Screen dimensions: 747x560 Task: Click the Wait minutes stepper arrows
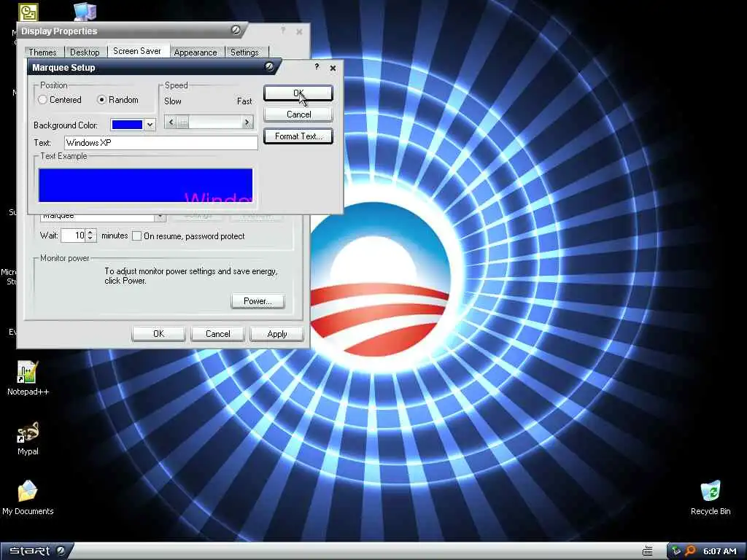(90, 236)
